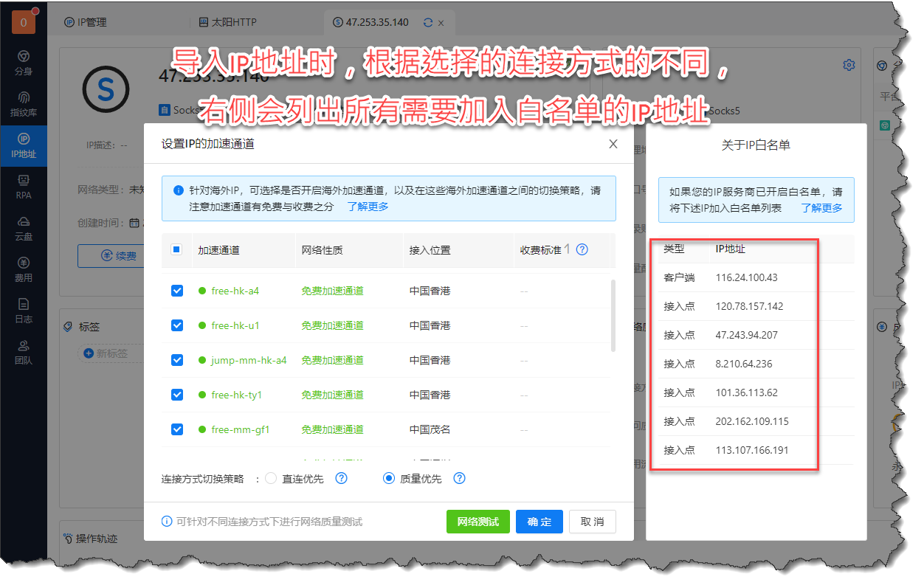The height and width of the screenshot is (588, 924).
Task: Click the 取消 button
Action: point(593,522)
